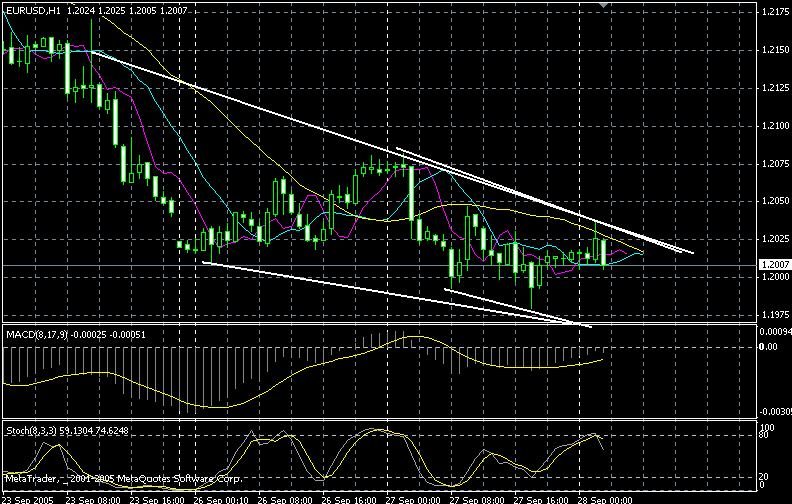Click the 1.2150 price axis value
This screenshot has width=792, height=504.
click(775, 49)
